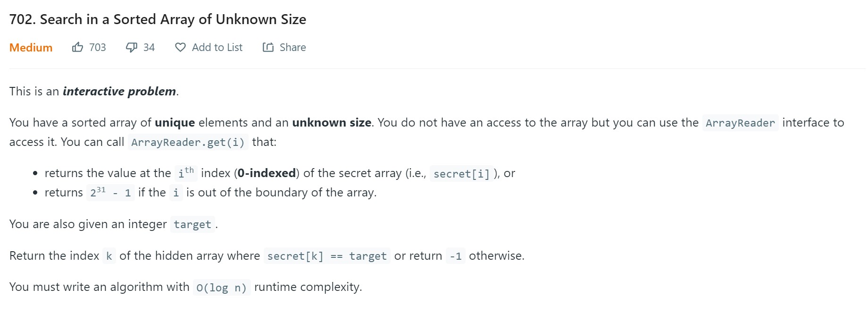The width and height of the screenshot is (868, 323).
Task: Click the share arrow icon
Action: (x=268, y=47)
